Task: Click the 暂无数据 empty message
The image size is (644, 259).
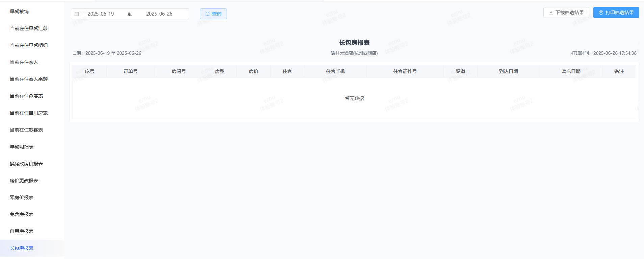Action: tap(354, 98)
